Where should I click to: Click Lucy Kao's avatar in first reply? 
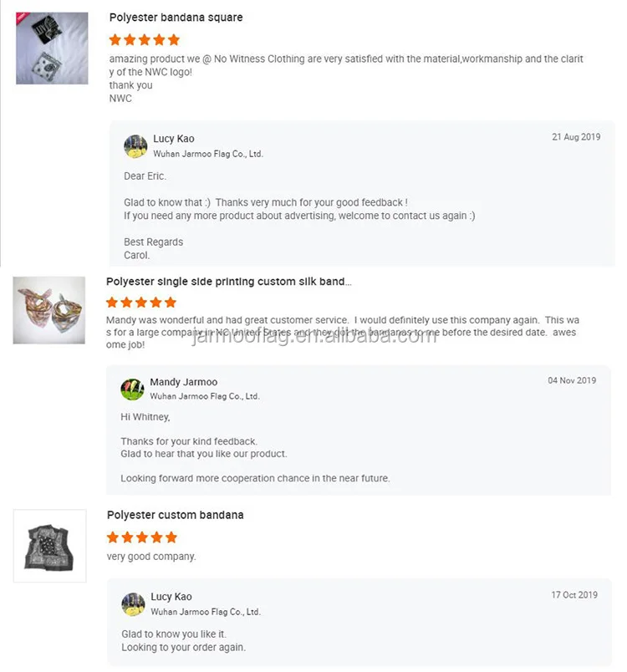pos(135,146)
